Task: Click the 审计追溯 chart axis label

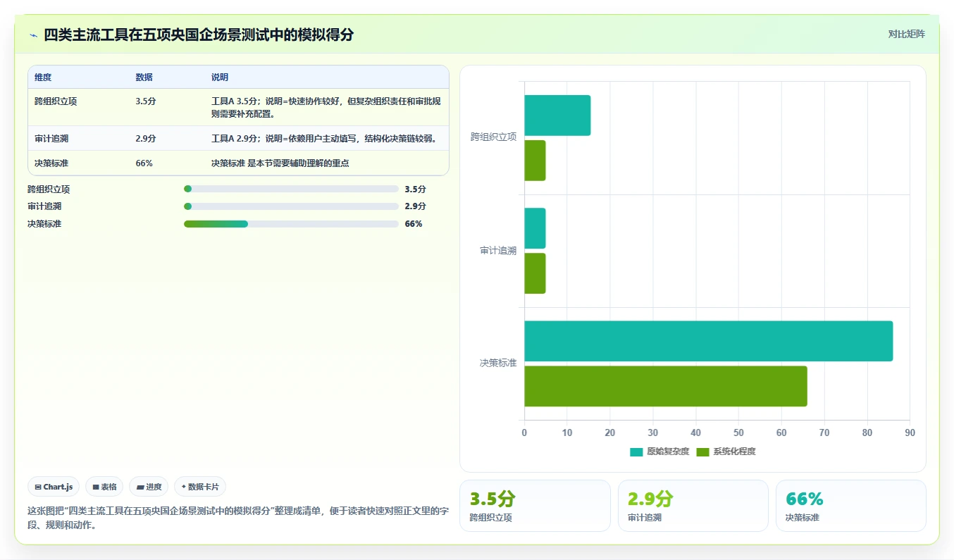Action: [x=498, y=250]
